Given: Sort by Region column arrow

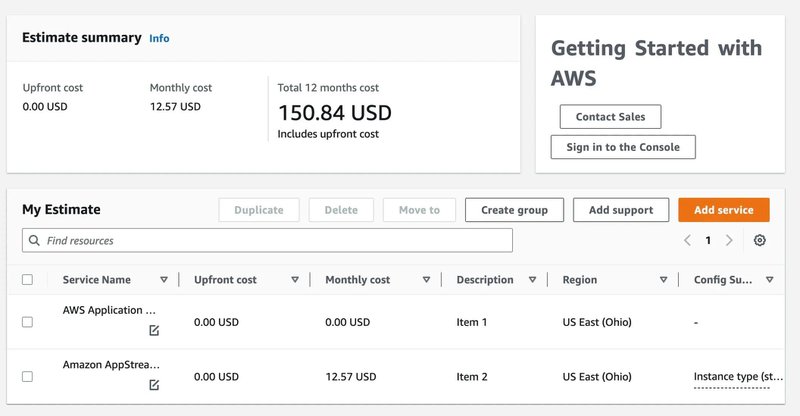Looking at the screenshot, I should pos(663,280).
